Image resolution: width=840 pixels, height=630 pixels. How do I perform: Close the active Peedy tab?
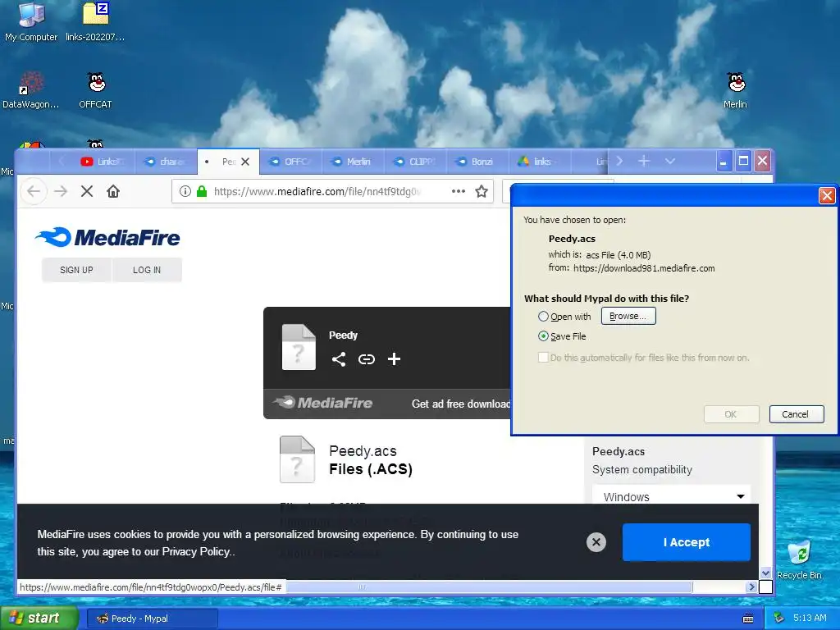pyautogui.click(x=245, y=162)
